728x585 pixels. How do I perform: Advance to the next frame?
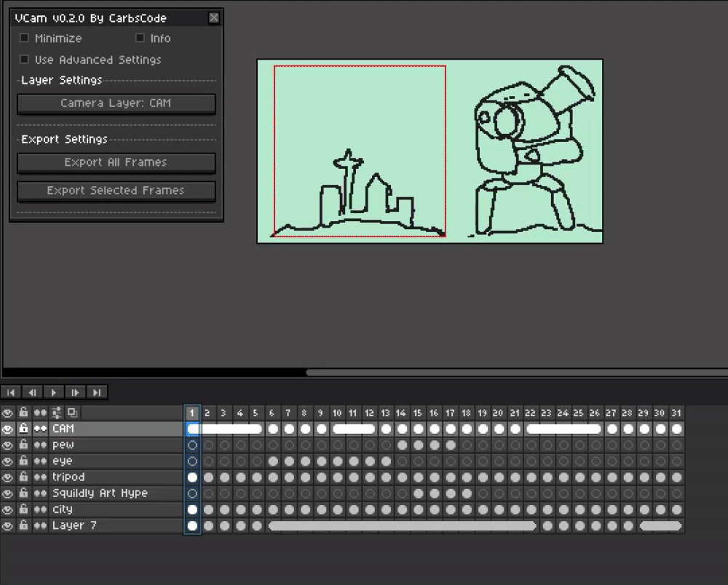click(x=75, y=392)
